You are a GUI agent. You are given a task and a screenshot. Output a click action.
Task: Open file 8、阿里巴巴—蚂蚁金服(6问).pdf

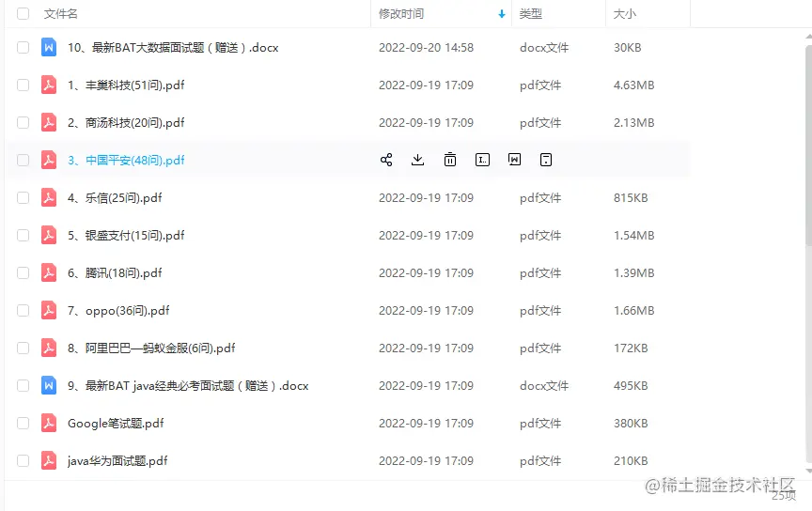151,348
